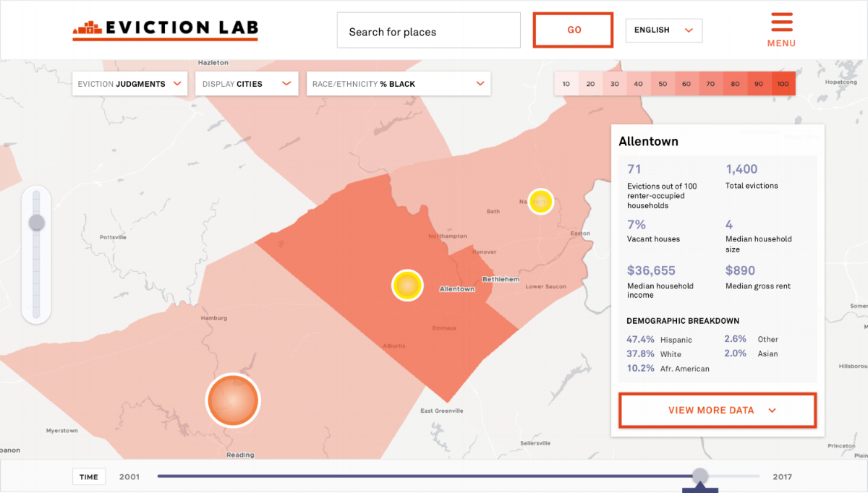The height and width of the screenshot is (493, 868).
Task: Click the TIME label button
Action: (x=89, y=477)
